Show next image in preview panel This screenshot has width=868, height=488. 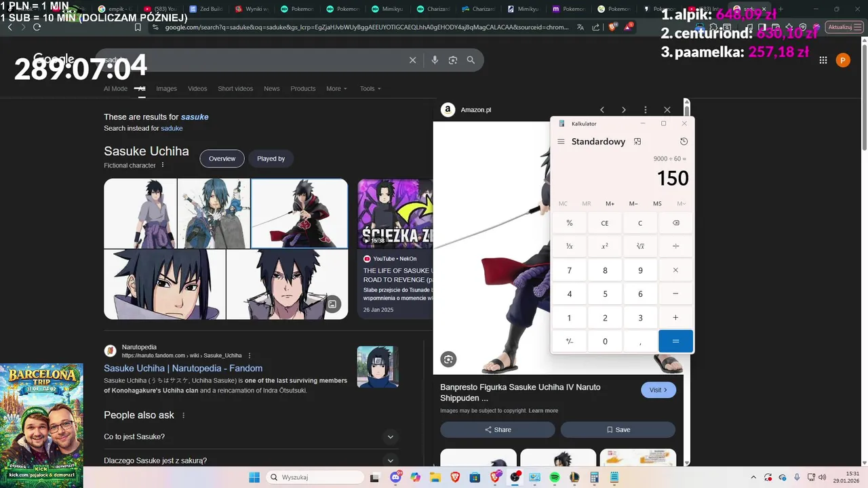tap(623, 110)
